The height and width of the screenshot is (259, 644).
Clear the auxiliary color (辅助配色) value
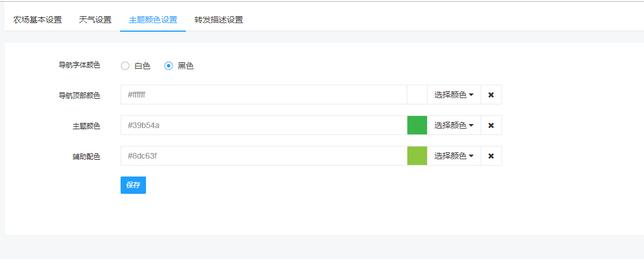[491, 156]
